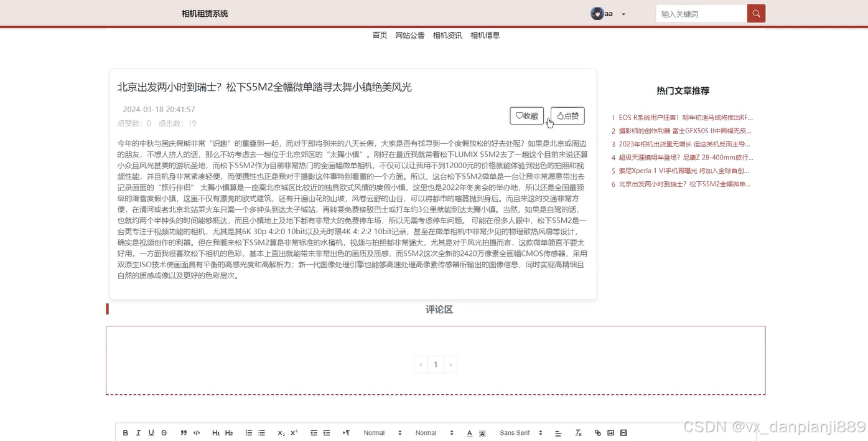This screenshot has width=868, height=441.
Task: Click the 热门文章推荐 heading
Action: coord(683,91)
